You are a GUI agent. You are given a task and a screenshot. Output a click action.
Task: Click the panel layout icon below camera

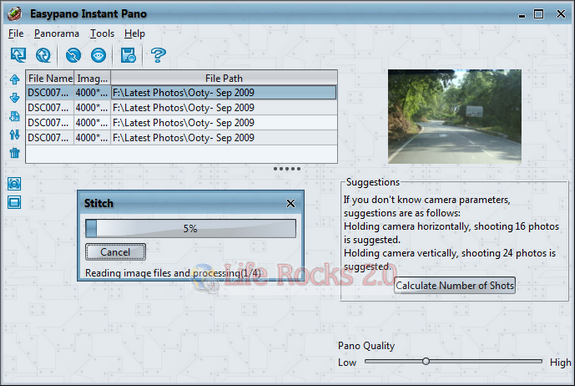pos(14,202)
